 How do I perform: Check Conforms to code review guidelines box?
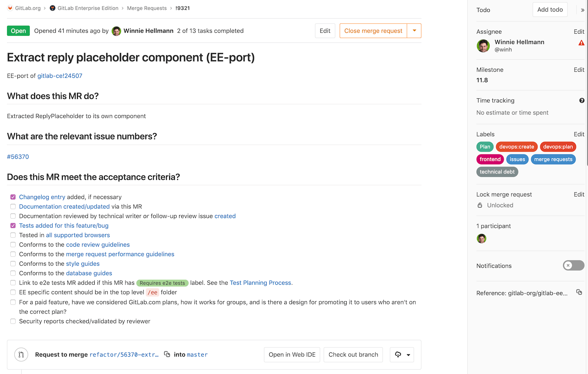coord(13,245)
